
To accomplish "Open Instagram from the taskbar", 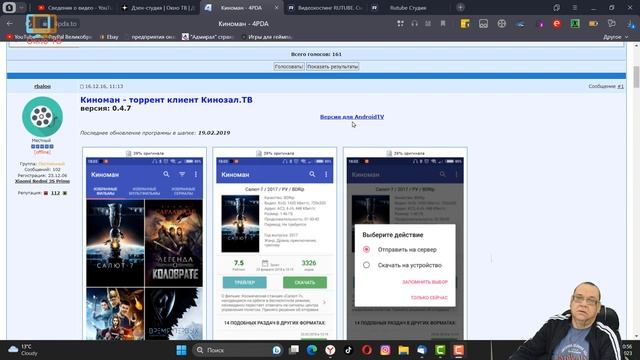I will pos(385,350).
